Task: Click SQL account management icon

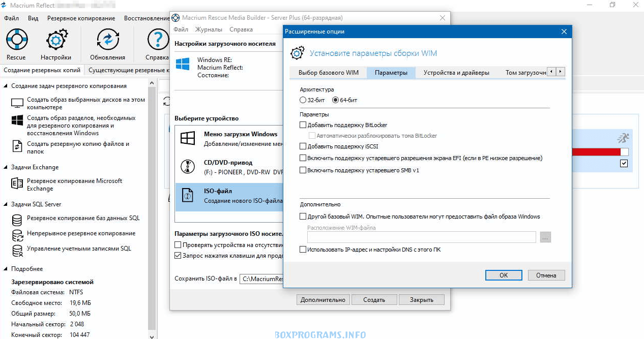Action: [17, 251]
